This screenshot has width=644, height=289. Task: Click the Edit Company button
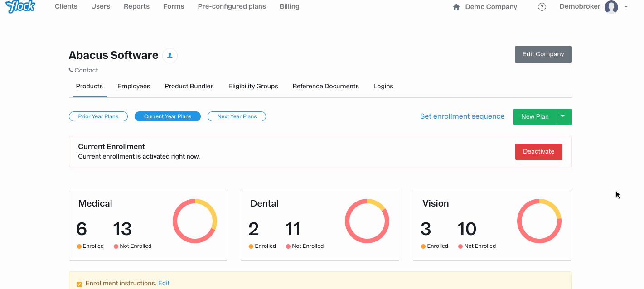pos(543,54)
